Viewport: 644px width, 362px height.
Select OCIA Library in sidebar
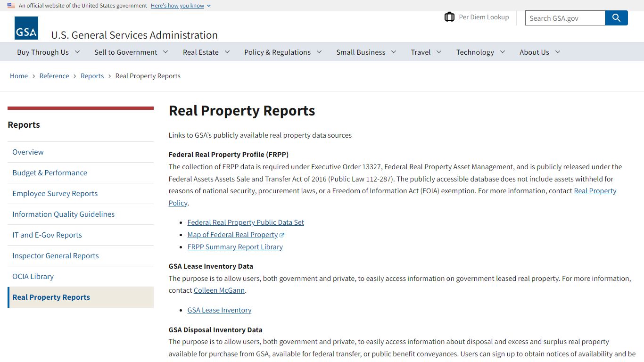point(81,276)
